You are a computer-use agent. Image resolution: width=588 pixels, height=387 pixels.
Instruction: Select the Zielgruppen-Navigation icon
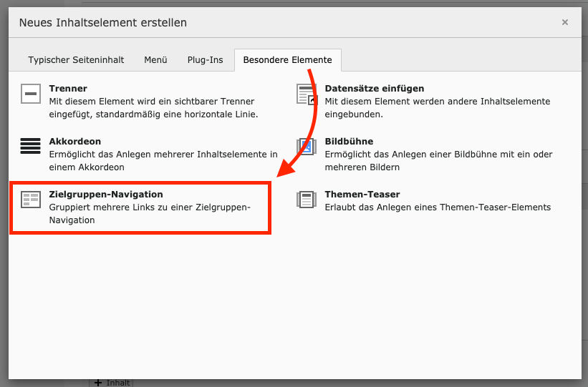30,200
